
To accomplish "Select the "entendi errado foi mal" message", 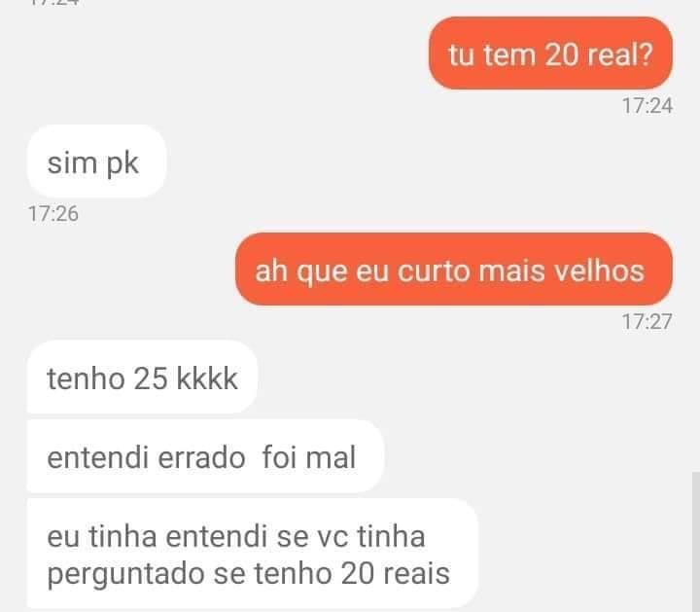I will [205, 456].
